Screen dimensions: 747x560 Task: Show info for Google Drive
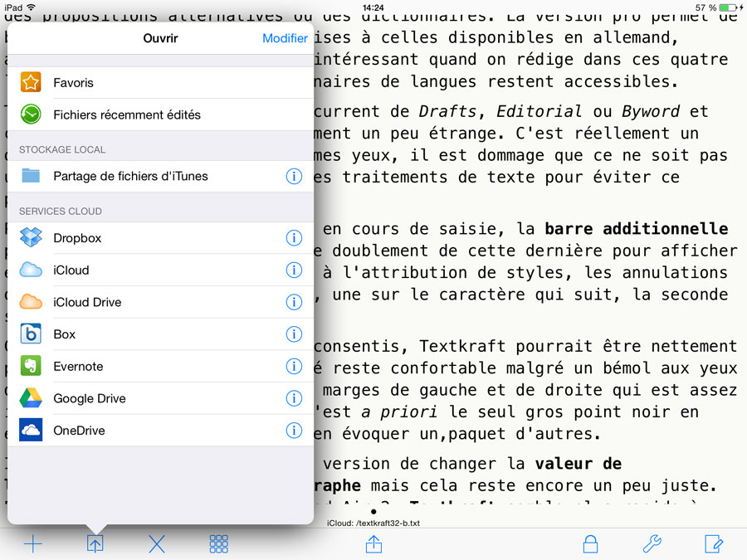coord(294,398)
